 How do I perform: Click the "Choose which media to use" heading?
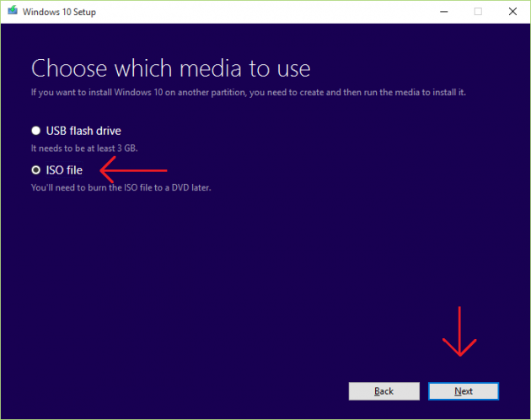tap(170, 67)
